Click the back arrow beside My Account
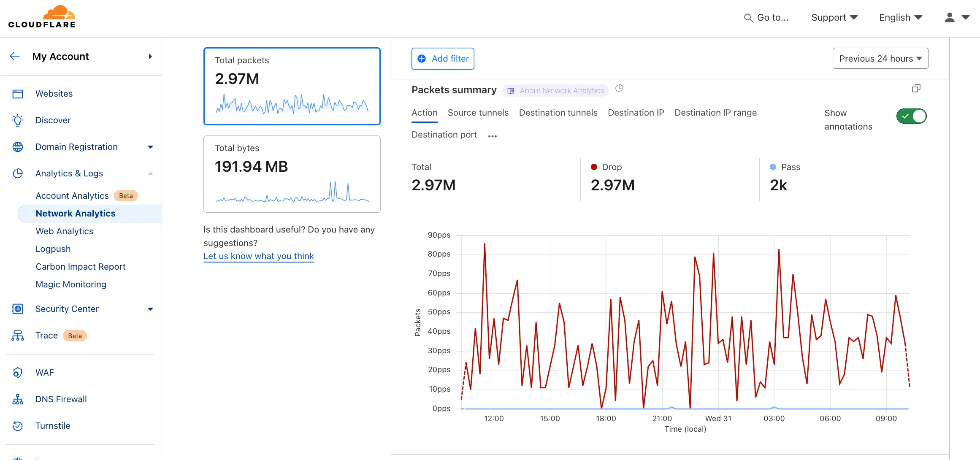 (x=15, y=56)
